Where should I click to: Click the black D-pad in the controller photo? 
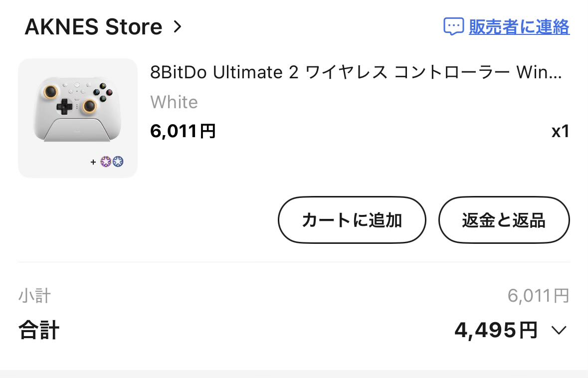[x=64, y=106]
